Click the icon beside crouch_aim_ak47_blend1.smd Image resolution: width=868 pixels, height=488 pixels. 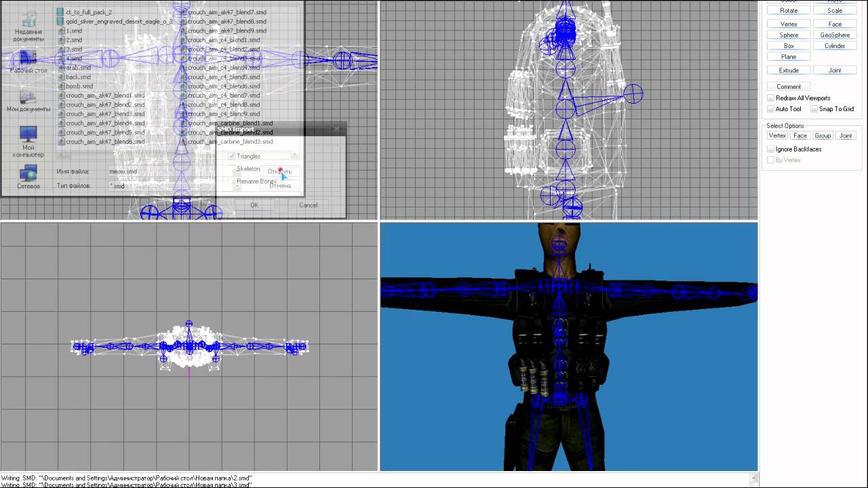click(x=61, y=96)
